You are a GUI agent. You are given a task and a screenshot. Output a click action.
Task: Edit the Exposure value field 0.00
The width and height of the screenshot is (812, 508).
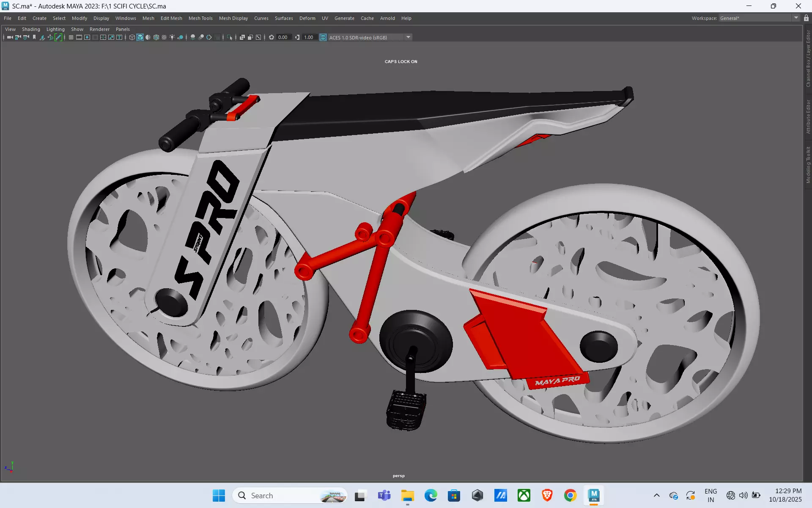tap(283, 37)
